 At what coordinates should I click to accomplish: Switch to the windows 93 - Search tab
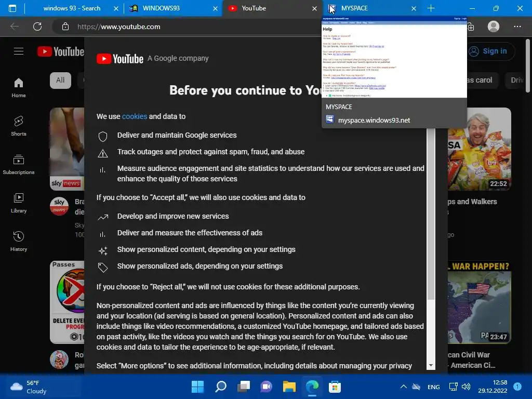72,8
